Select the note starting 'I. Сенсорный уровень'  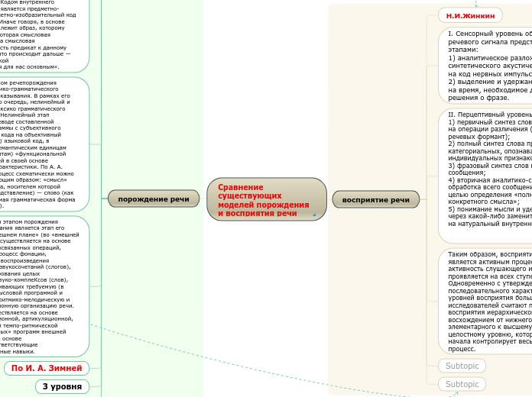coord(485,66)
